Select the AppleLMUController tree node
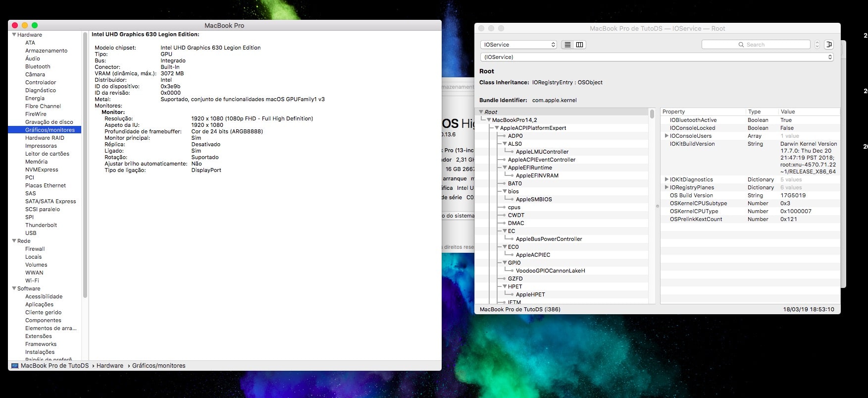Image resolution: width=868 pixels, height=398 pixels. [542, 152]
